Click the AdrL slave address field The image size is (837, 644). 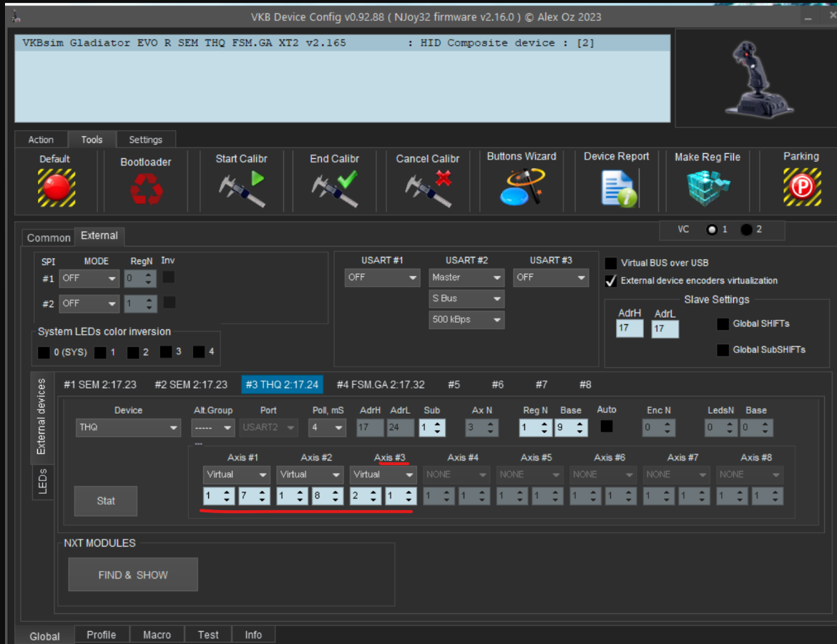point(665,328)
